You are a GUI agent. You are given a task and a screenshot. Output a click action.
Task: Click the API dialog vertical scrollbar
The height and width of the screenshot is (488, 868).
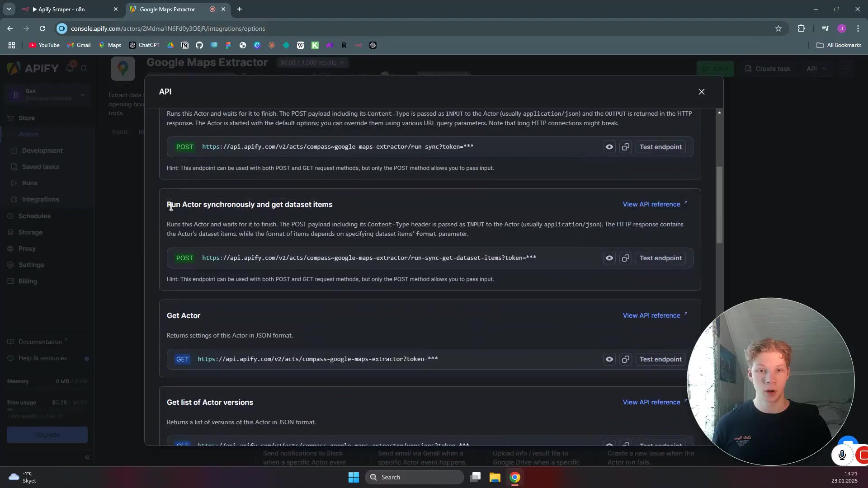719,205
